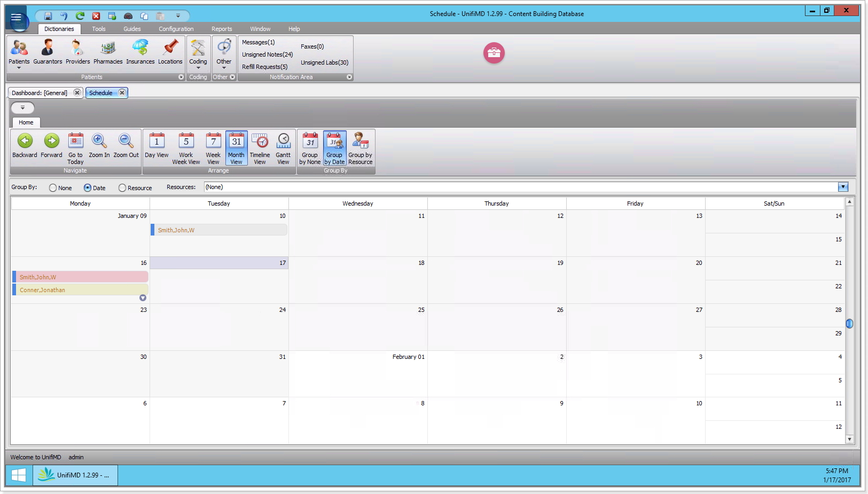Click the red X delete icon
This screenshot has width=868, height=494.
point(96,16)
